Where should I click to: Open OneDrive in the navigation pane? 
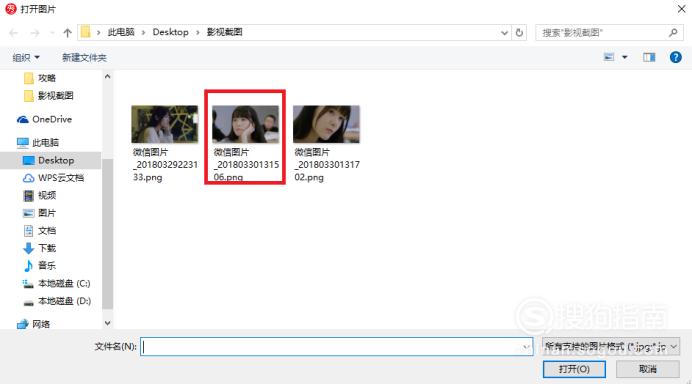pyautogui.click(x=44, y=119)
